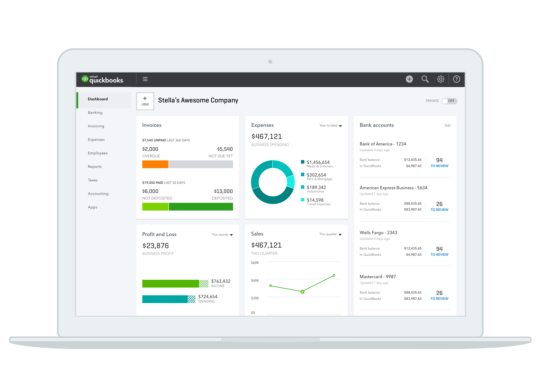Image resolution: width=541 pixels, height=392 pixels.
Task: Open Mastercard - 9987 account
Action: [378, 277]
